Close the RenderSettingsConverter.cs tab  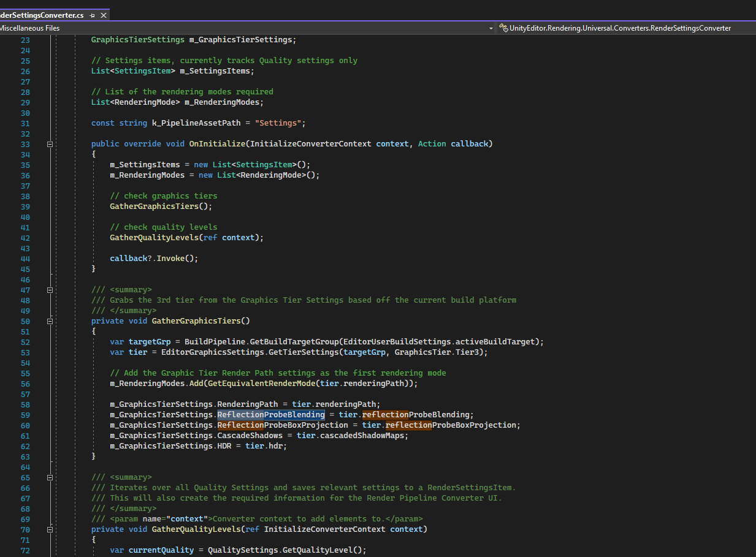(102, 15)
